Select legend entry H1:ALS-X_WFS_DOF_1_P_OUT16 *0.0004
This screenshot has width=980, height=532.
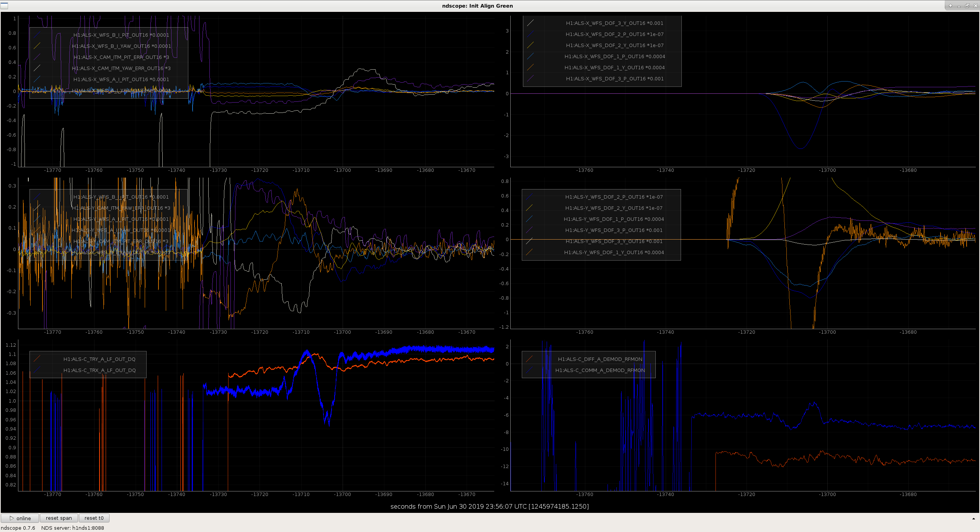(615, 56)
